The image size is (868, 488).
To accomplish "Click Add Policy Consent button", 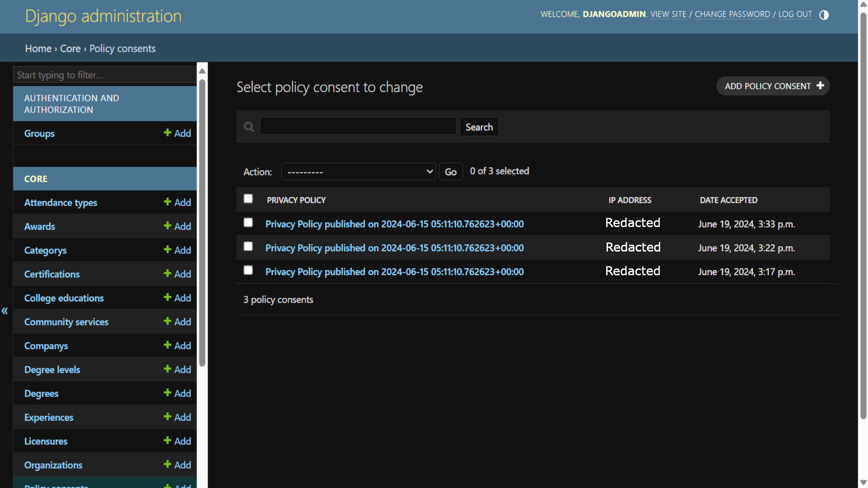I will 773,86.
